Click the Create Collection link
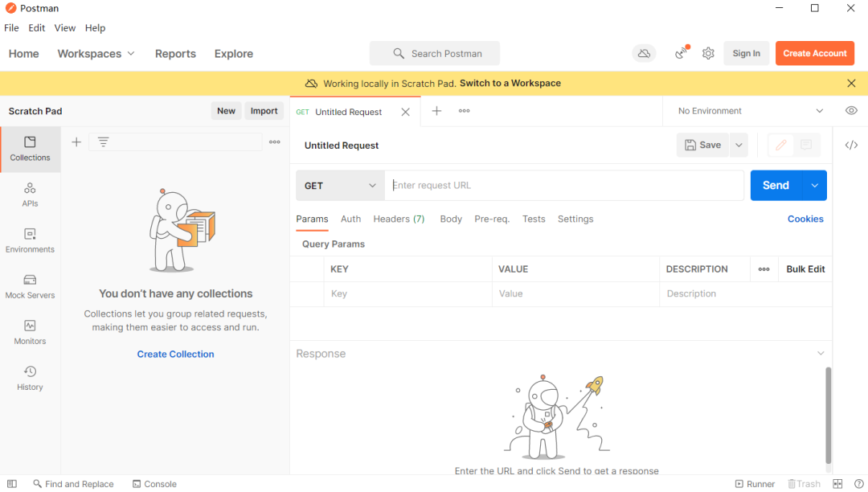The image size is (868, 492). [175, 355]
